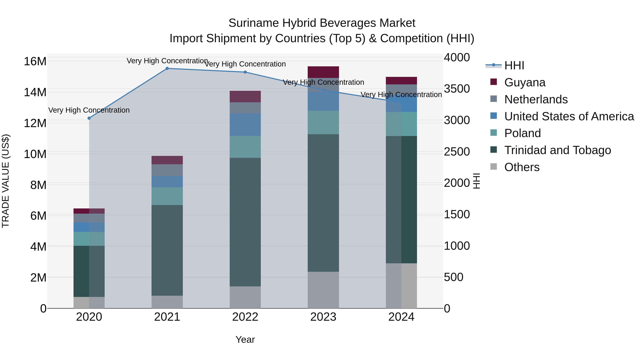Toggle United States of America legend entry
The width and height of the screenshot is (644, 362).
pyautogui.click(x=562, y=116)
